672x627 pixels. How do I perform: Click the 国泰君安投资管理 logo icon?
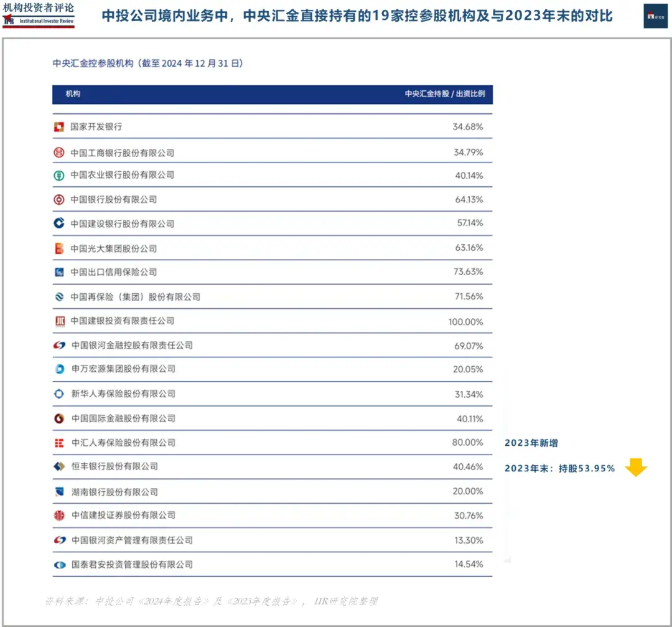(x=60, y=565)
